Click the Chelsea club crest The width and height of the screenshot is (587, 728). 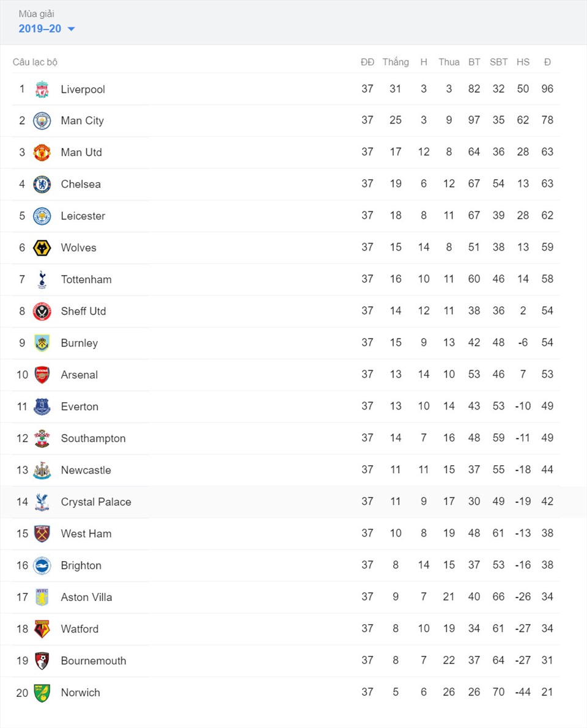42,185
